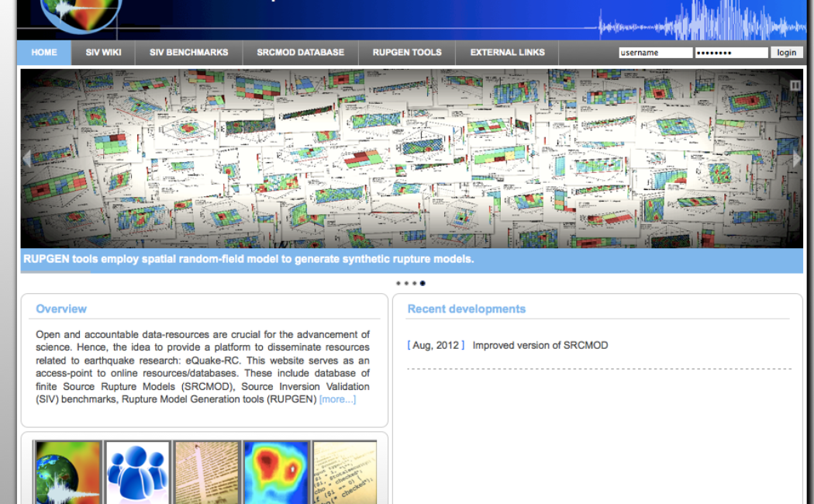Expand the SRCMOD DATABASE menu
This screenshot has height=504, width=814.
pyautogui.click(x=300, y=53)
